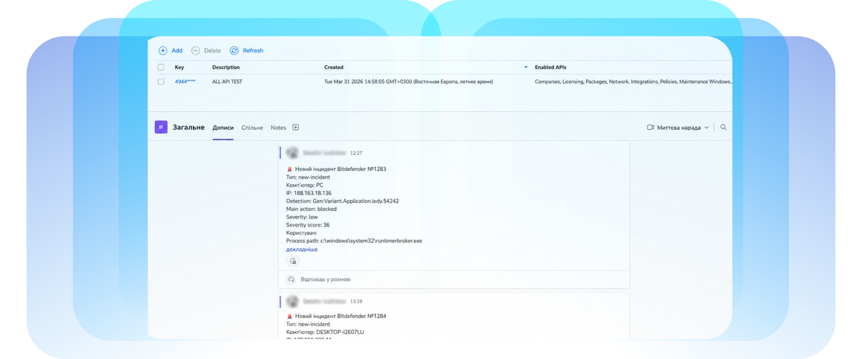868x359 pixels.
Task: Click the Delete button label
Action: pos(213,51)
